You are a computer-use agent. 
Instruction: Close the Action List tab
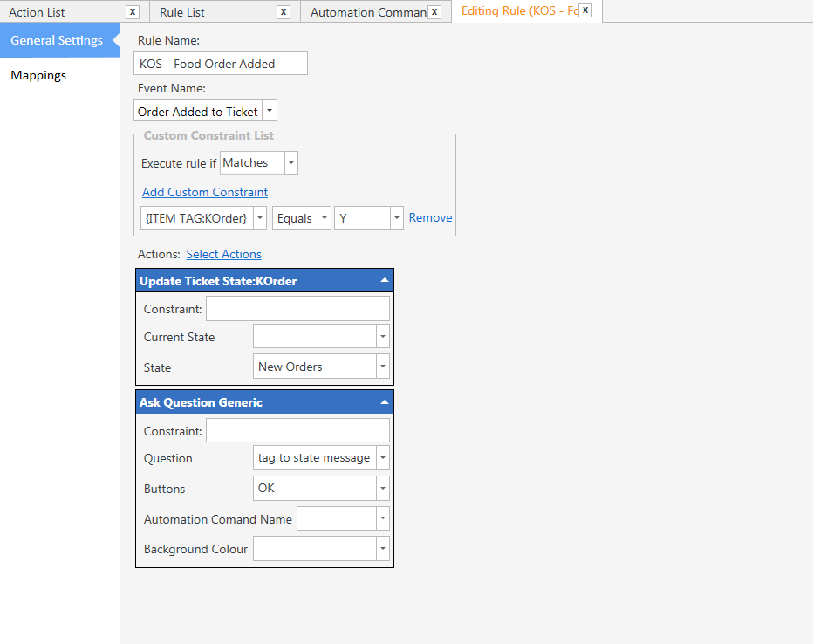coord(132,12)
